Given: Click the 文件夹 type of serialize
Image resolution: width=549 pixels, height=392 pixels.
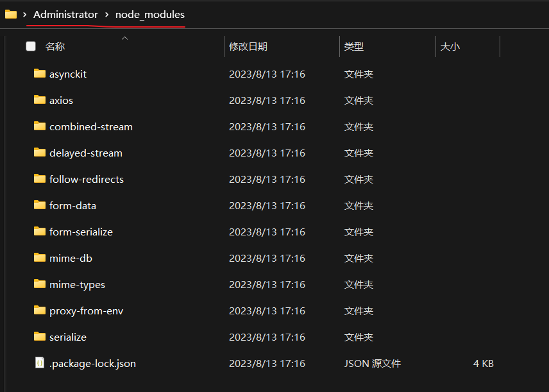Looking at the screenshot, I should coord(359,337).
